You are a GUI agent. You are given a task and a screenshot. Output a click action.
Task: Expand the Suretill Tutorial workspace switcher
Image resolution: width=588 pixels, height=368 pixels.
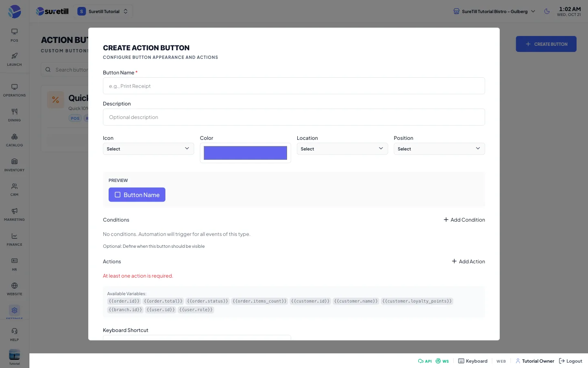(x=103, y=11)
